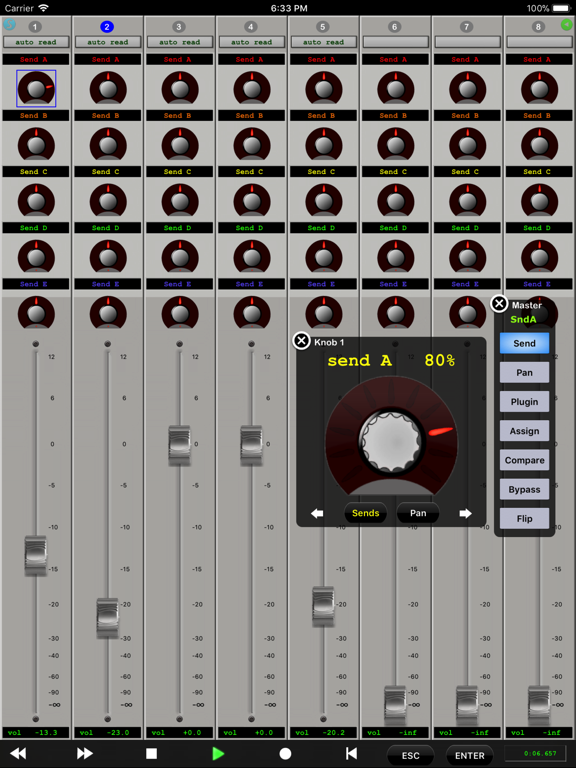Select channel 8 number badge
Viewport: 576px width, 768px height.
pyautogui.click(x=538, y=26)
